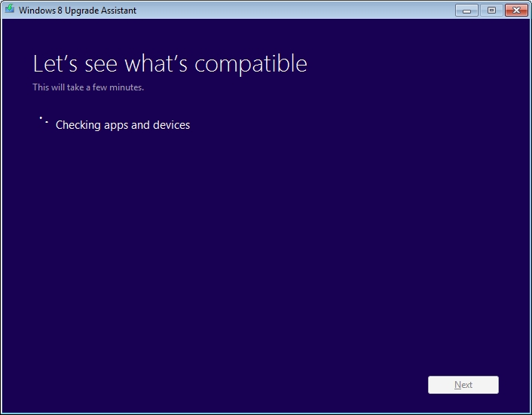Click the spinning progress dots indicator

pos(44,121)
